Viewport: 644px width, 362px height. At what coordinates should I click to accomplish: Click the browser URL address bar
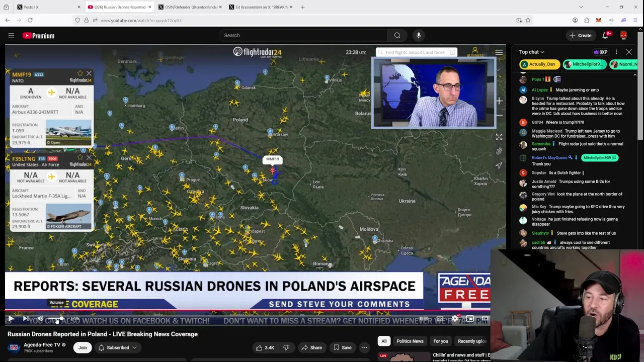pos(302,20)
